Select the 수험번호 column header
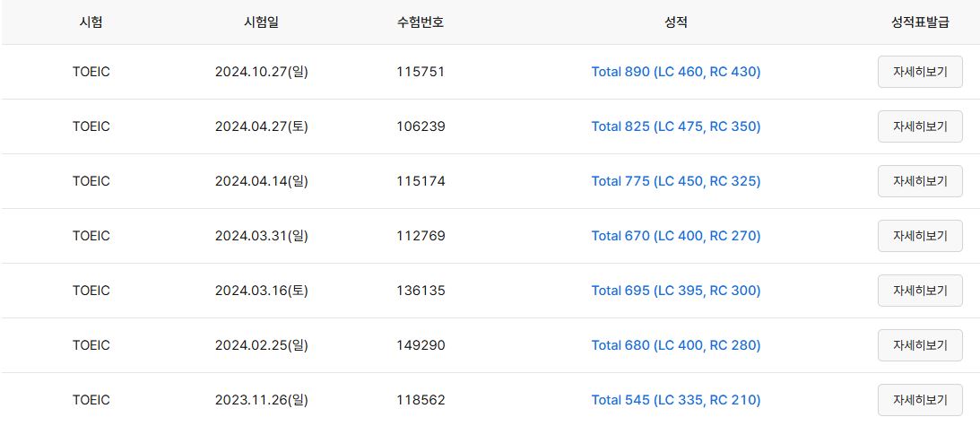The height and width of the screenshot is (426, 980). 421,22
